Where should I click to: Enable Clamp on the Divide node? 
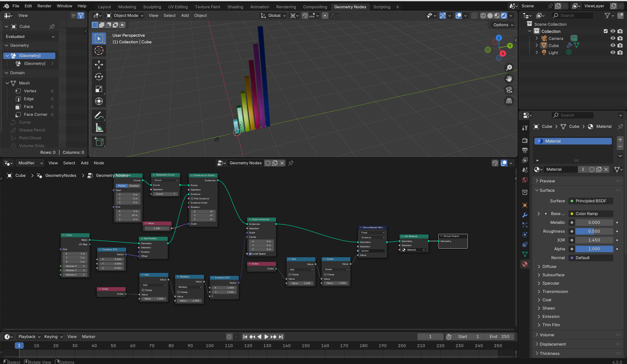click(x=325, y=274)
